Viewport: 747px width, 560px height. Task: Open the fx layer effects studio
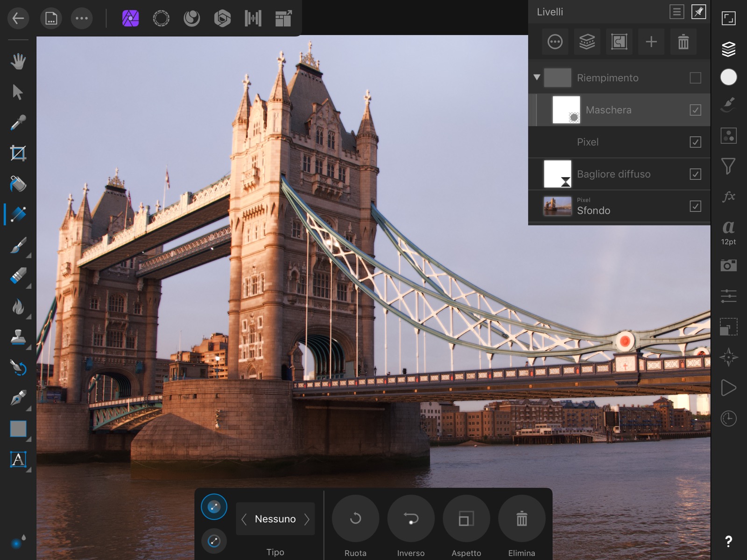click(x=728, y=196)
